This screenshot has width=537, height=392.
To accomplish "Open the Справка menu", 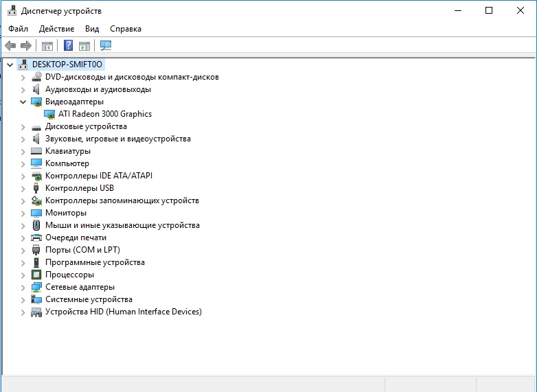I will (125, 29).
